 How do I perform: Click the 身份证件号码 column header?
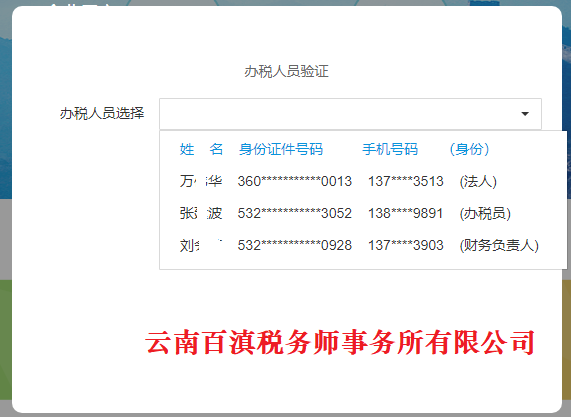(281, 149)
